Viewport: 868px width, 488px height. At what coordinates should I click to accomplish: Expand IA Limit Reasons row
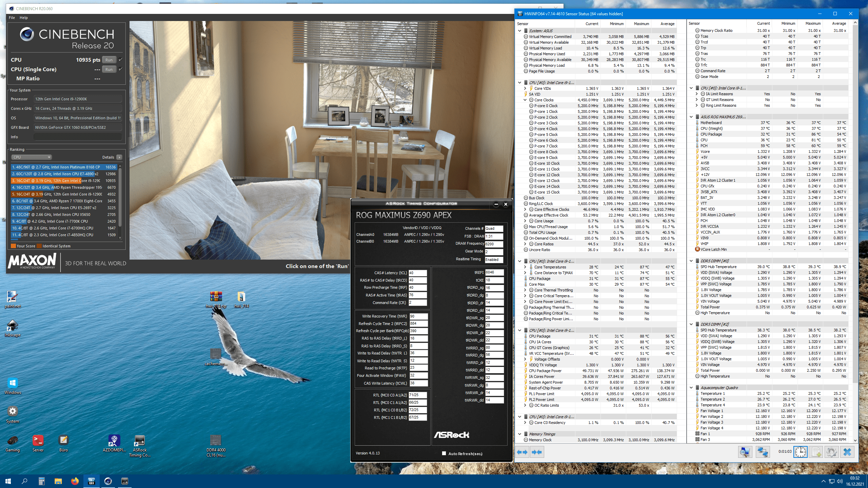pos(697,94)
